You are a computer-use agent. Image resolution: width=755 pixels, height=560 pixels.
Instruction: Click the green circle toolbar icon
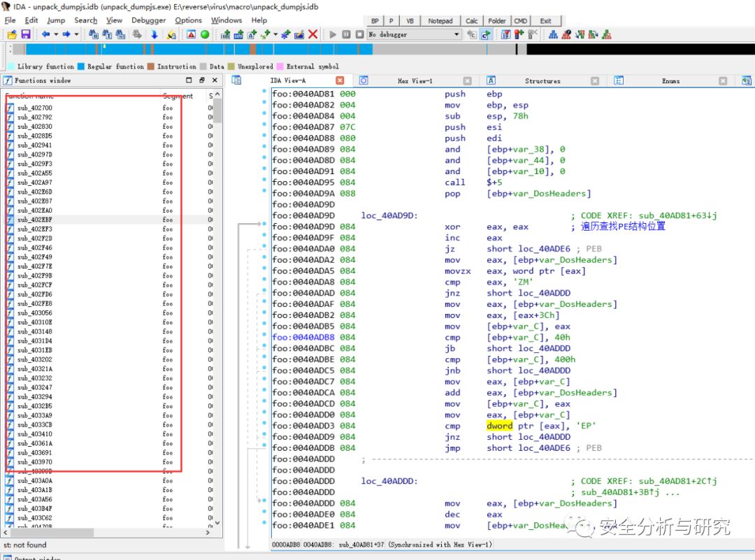click(x=205, y=34)
